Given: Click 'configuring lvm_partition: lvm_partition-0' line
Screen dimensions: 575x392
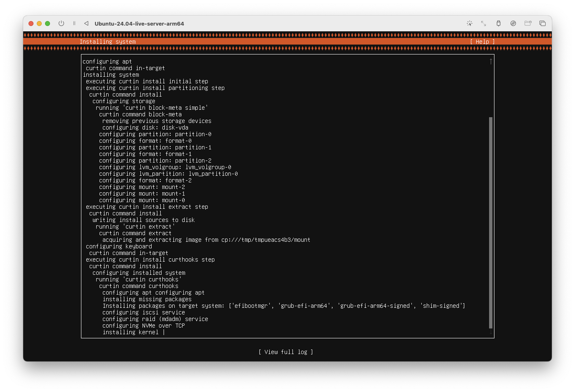Looking at the screenshot, I should click(x=169, y=174).
